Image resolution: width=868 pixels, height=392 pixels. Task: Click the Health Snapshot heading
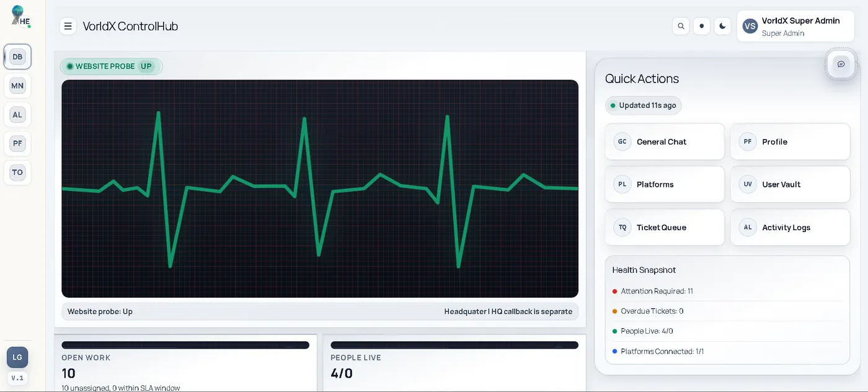tap(644, 270)
